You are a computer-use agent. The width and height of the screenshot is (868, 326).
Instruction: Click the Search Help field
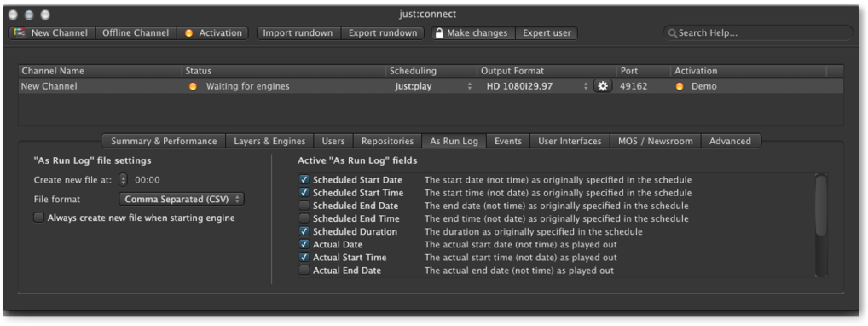pyautogui.click(x=758, y=32)
